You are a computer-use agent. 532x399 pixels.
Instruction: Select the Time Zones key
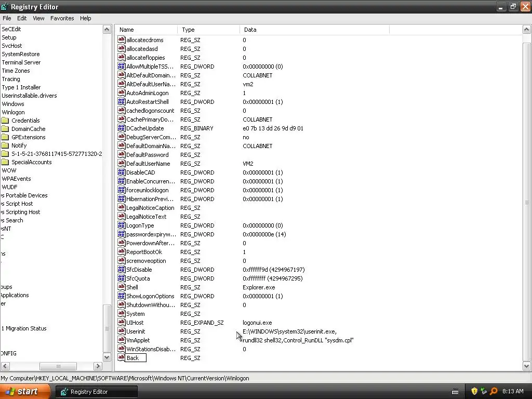click(x=16, y=71)
